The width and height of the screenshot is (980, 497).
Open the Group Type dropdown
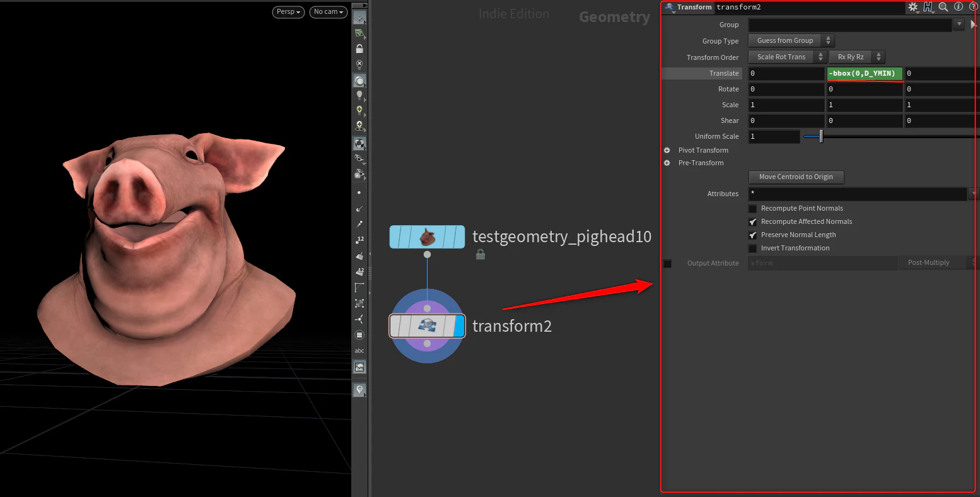pos(791,40)
